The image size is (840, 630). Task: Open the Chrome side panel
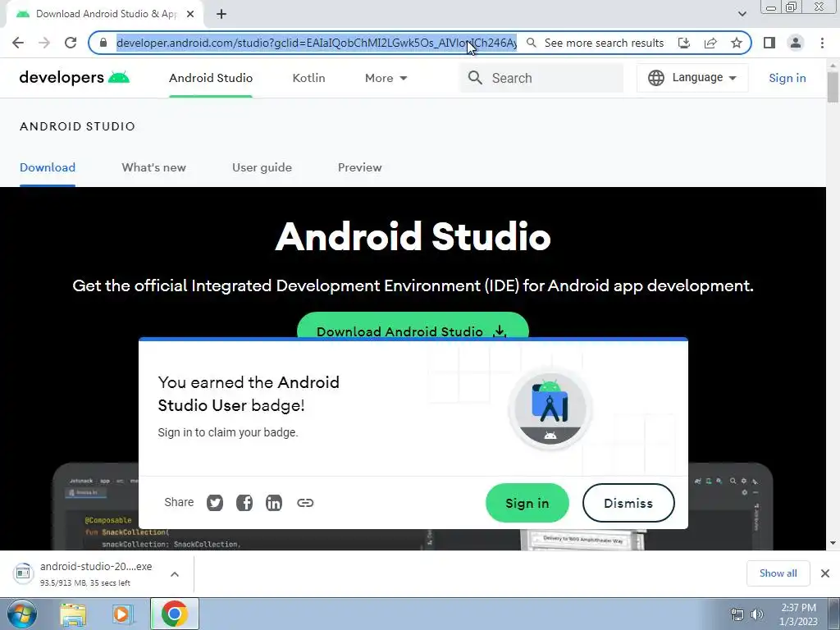coord(769,43)
